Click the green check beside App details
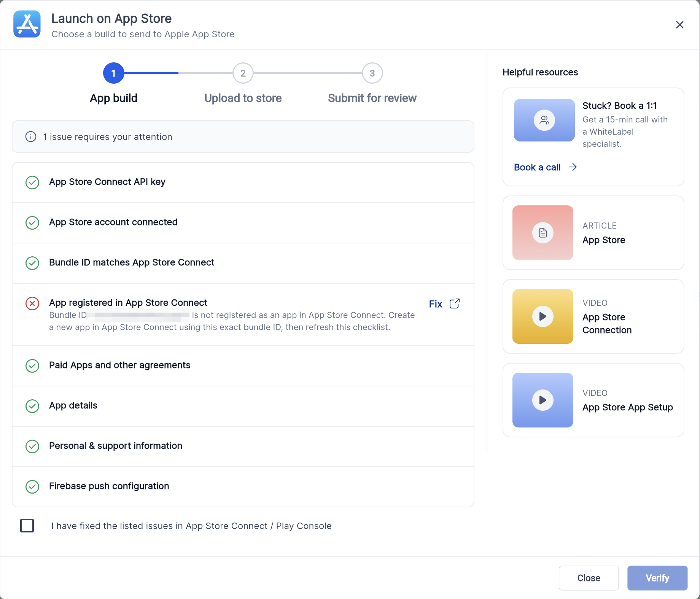Image resolution: width=700 pixels, height=599 pixels. (32, 406)
